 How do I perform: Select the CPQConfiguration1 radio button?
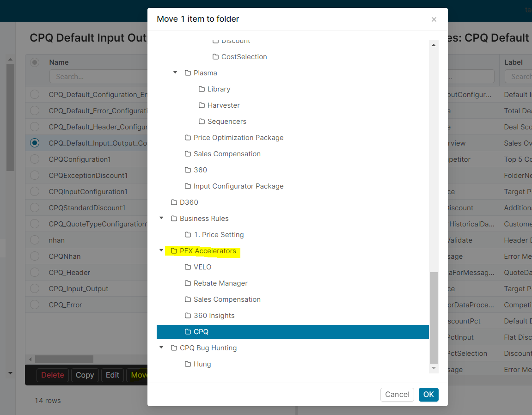[x=35, y=159]
